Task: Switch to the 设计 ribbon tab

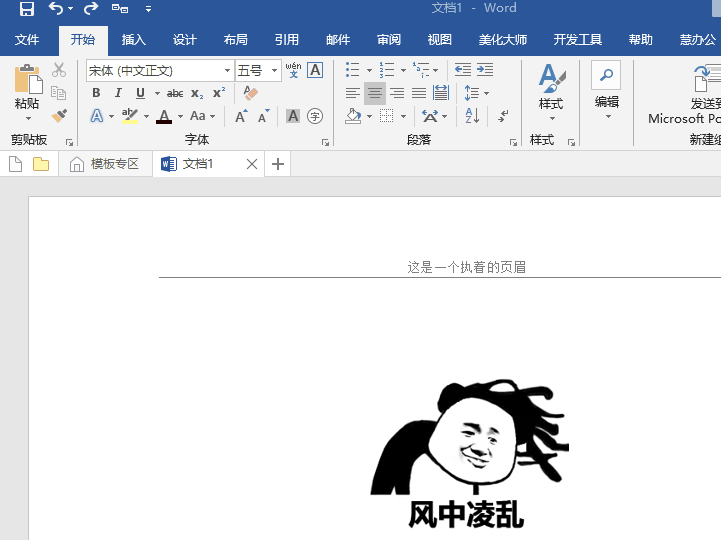Action: click(x=184, y=40)
